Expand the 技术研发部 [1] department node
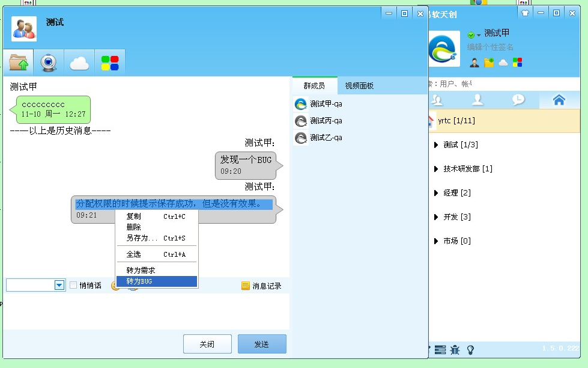The width and height of the screenshot is (588, 368). coord(436,169)
